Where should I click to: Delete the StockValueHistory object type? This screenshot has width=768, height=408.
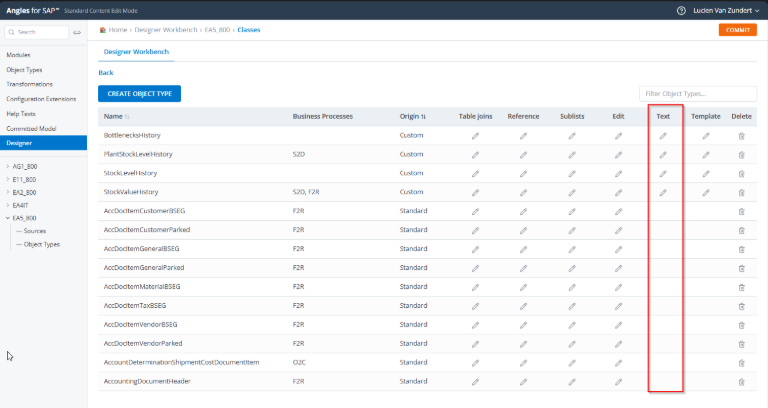(x=742, y=192)
